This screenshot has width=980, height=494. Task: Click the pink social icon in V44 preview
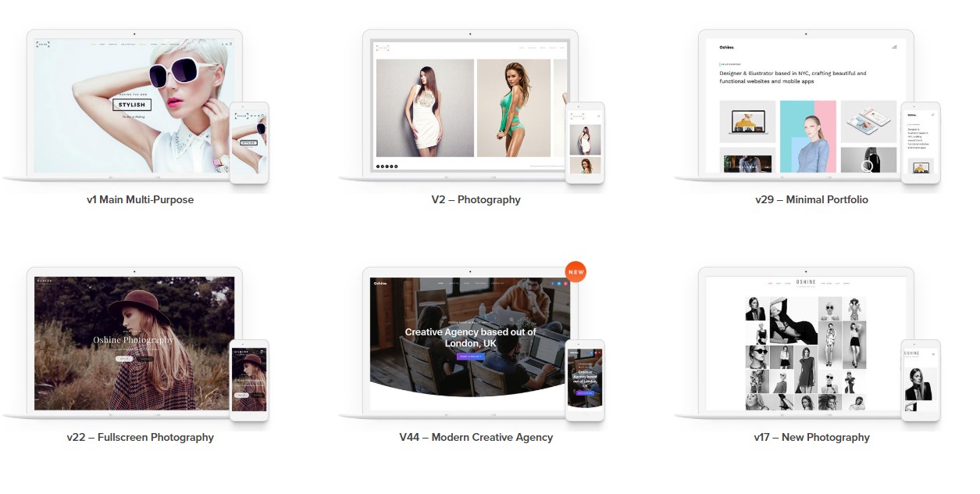click(x=565, y=283)
